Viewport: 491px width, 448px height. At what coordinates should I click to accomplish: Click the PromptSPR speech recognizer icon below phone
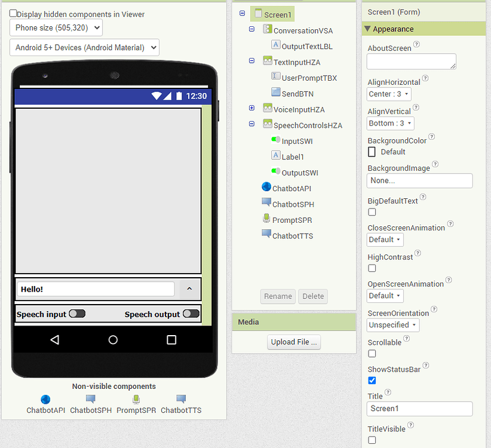point(136,399)
